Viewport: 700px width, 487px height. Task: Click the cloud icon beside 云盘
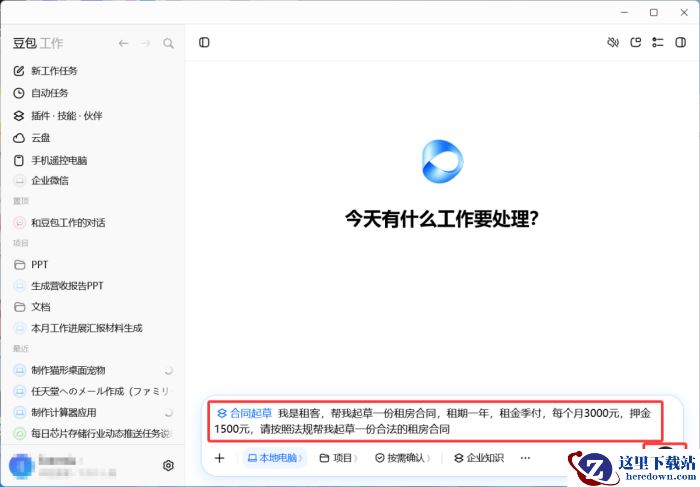(x=19, y=138)
